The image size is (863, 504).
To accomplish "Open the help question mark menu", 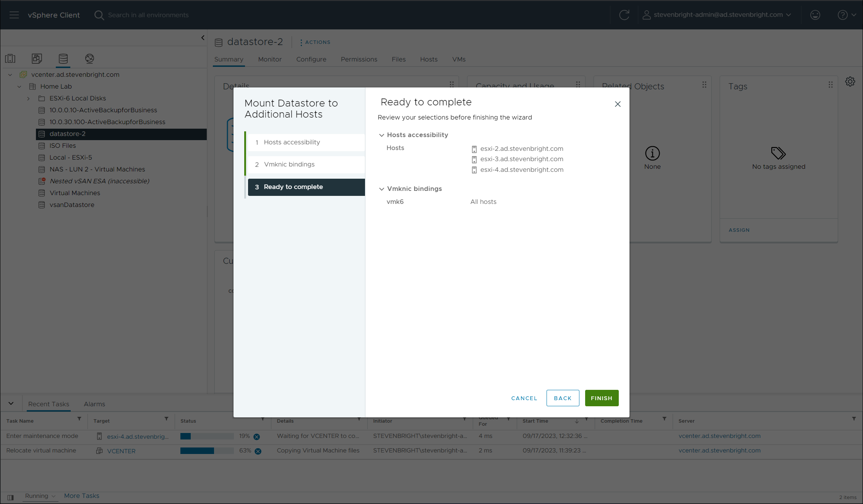I will (x=846, y=15).
